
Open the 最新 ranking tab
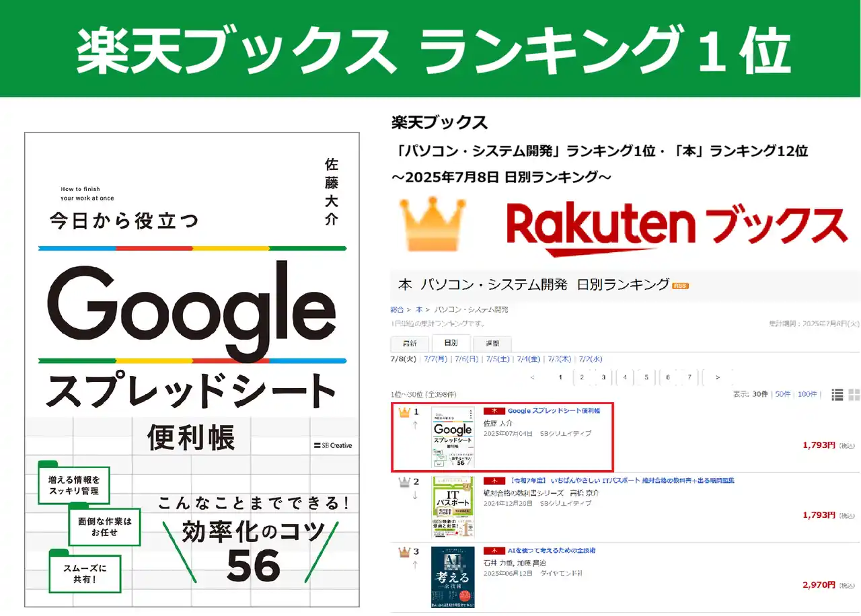click(x=410, y=343)
